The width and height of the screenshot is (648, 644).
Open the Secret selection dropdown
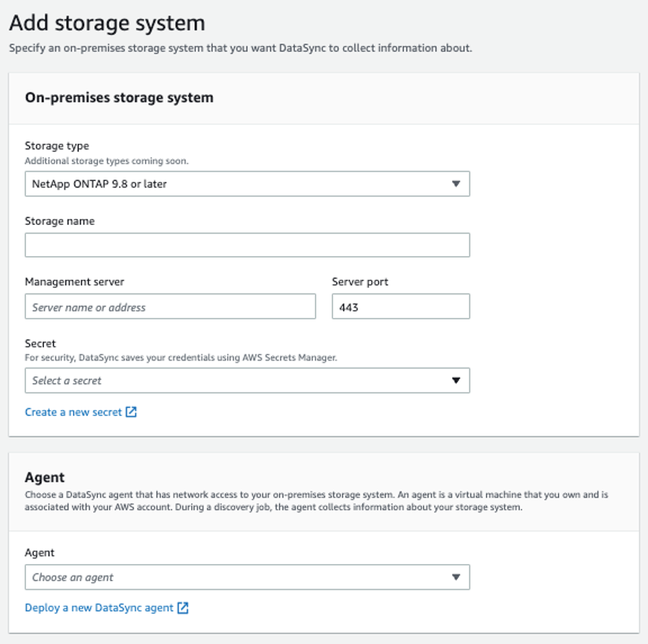pos(248,380)
